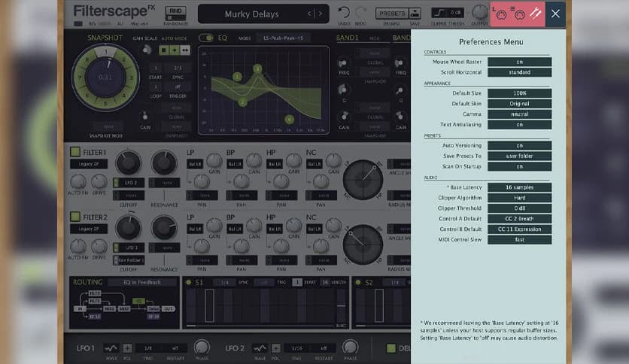Toggle the S2 sequencer LED
Viewport: 629px width, 364px height.
click(358, 282)
